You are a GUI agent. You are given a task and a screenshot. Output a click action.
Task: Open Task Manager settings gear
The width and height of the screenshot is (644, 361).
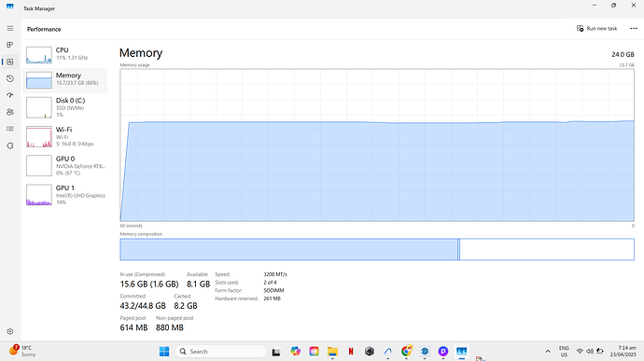click(10, 331)
